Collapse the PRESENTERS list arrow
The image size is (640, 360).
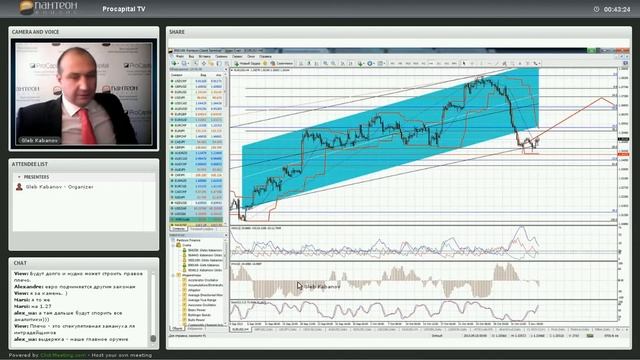[19, 177]
